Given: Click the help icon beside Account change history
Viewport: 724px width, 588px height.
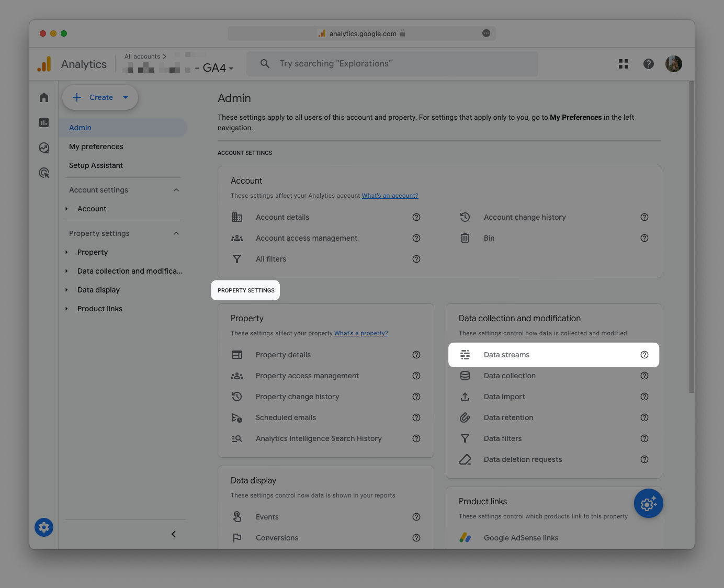Looking at the screenshot, I should (x=644, y=217).
